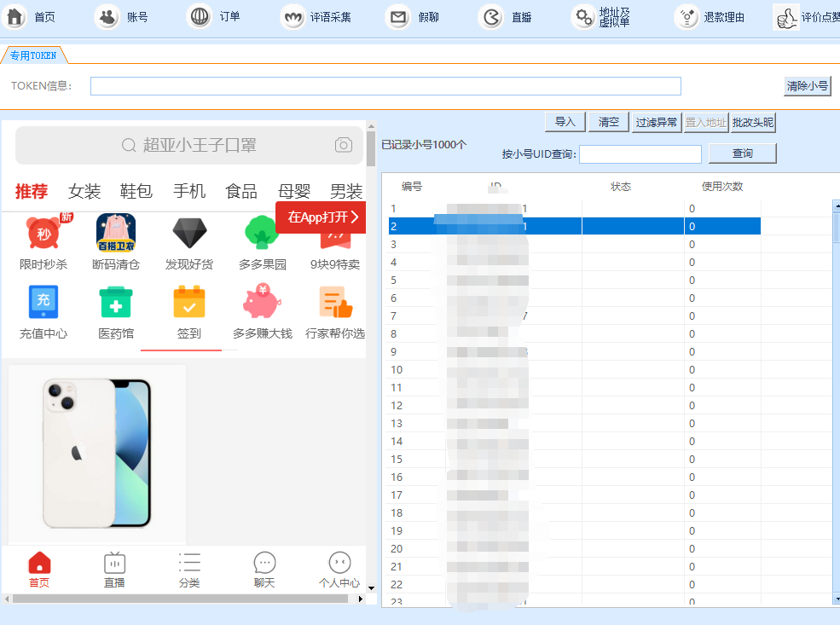Open the 退款理由 toolbar icon
The height and width of the screenshot is (625, 840).
pos(687,18)
